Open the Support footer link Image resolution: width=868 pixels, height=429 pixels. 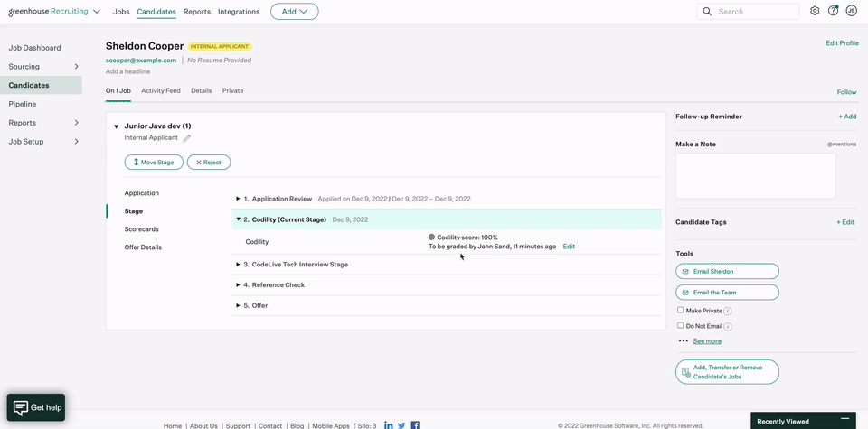(x=238, y=425)
